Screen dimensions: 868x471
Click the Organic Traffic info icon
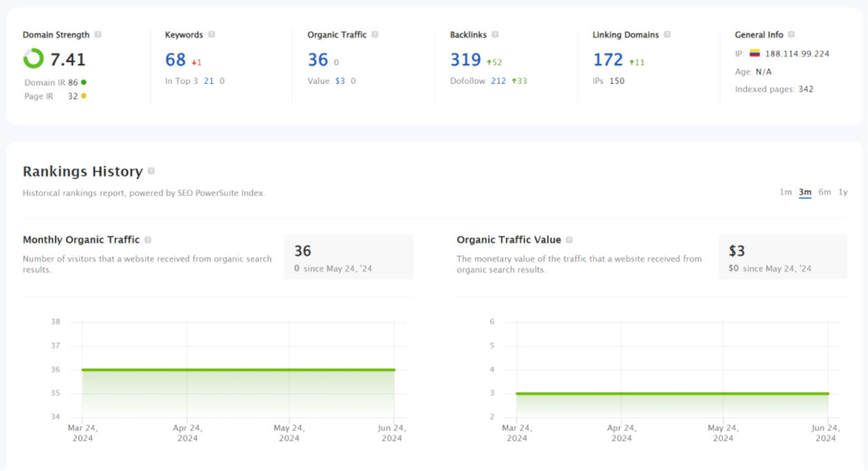pyautogui.click(x=376, y=34)
